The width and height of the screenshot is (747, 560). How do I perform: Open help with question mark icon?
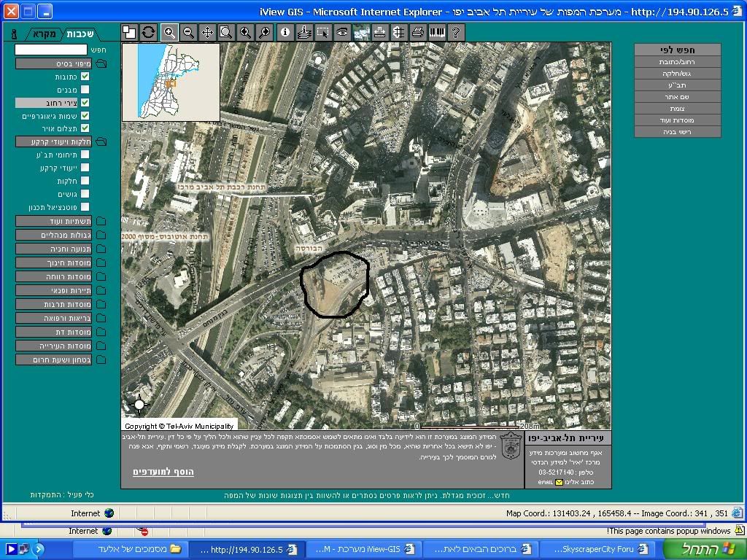point(455,32)
